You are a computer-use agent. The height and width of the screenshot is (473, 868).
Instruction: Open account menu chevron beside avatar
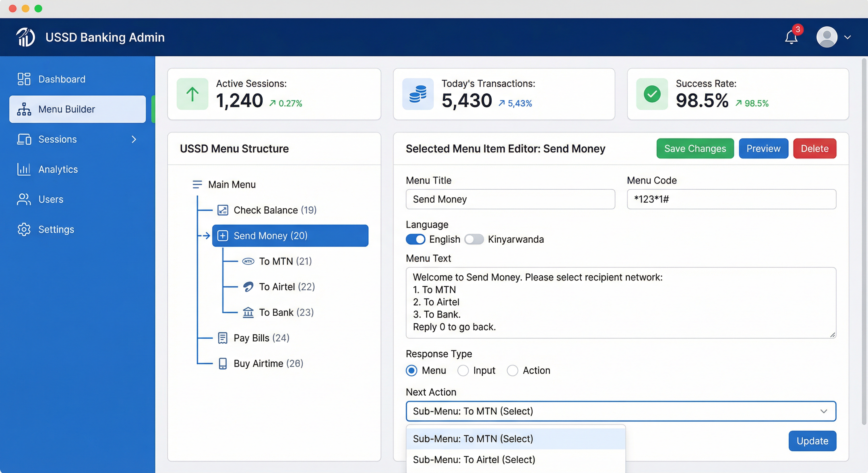tap(847, 37)
